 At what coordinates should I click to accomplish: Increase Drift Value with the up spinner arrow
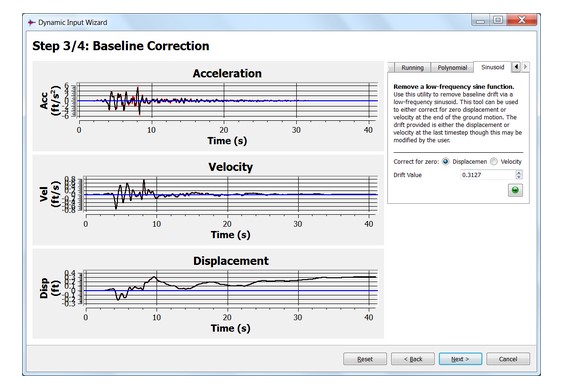[518, 173]
